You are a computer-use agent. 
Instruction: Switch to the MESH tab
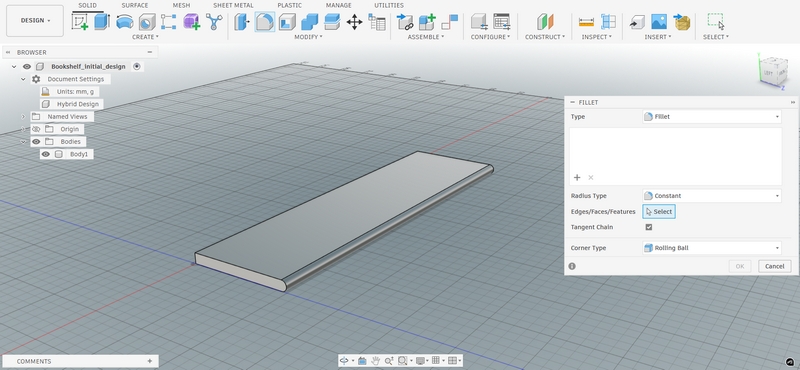pos(181,5)
